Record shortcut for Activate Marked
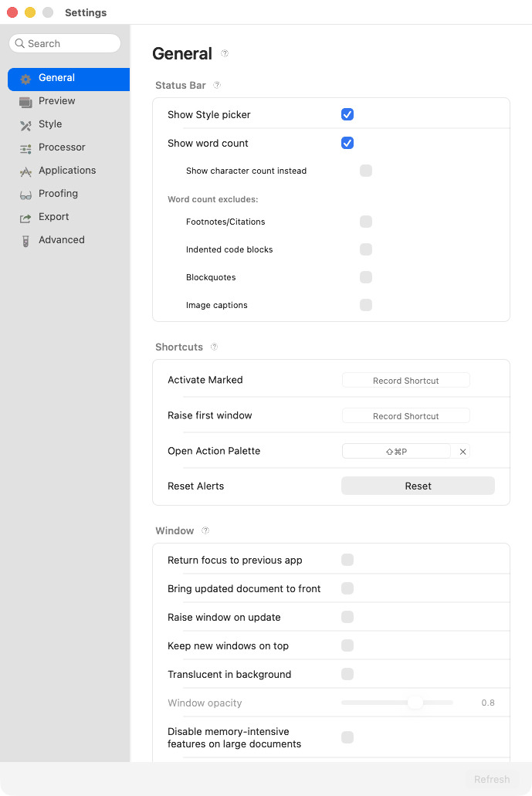 coord(405,380)
